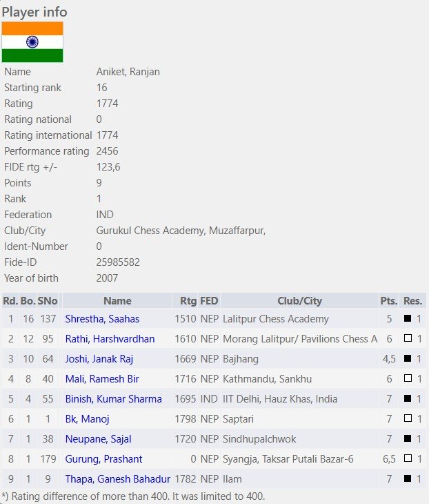This screenshot has height=504, width=429.
Task: Click the Name column header
Action: [x=117, y=301]
